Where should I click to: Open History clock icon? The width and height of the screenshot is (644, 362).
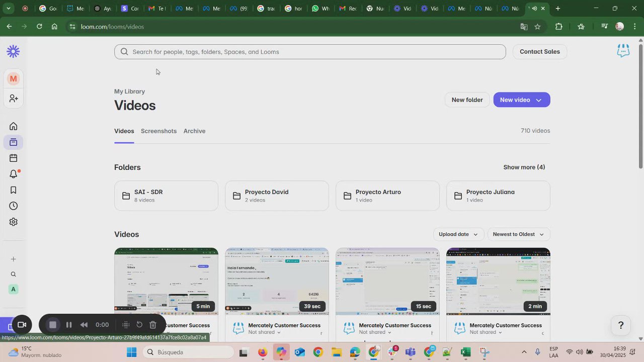coord(14,206)
